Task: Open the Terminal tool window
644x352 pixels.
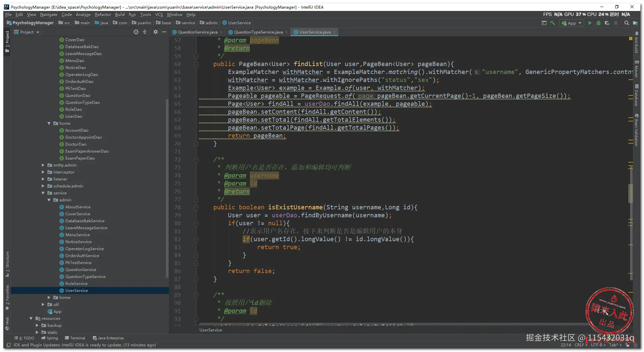Action: (75, 338)
